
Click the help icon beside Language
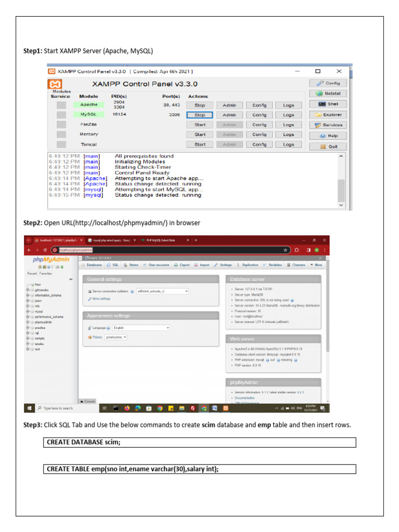(109, 328)
